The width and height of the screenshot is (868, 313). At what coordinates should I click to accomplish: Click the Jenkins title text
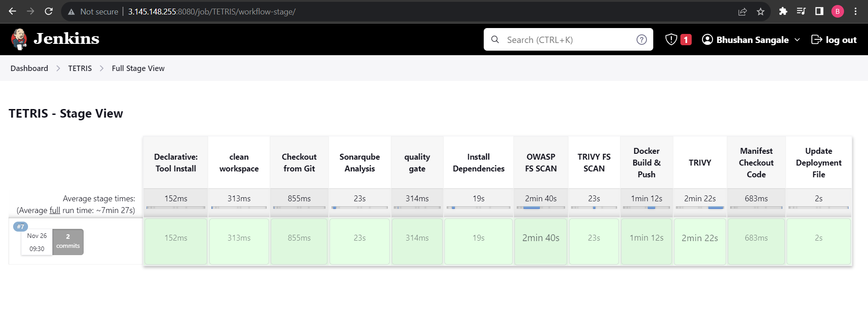click(x=66, y=39)
